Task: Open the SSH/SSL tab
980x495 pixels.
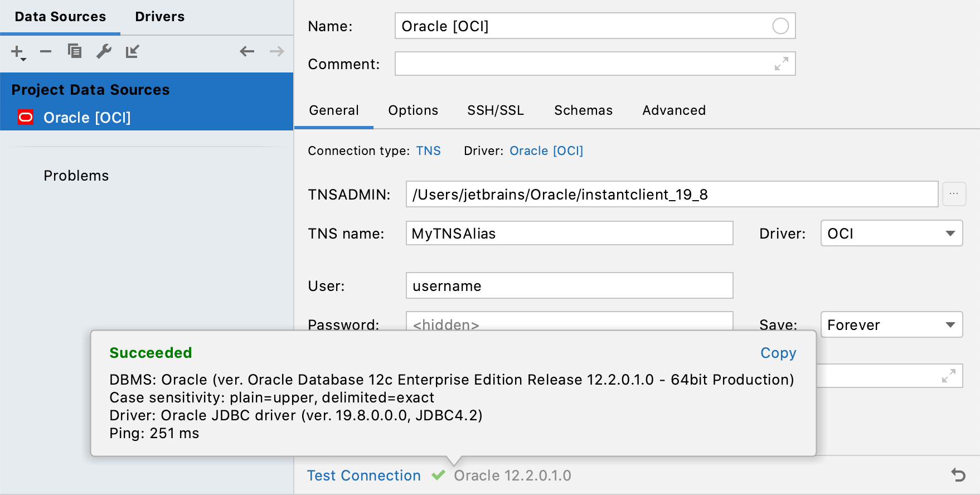Action: point(495,110)
